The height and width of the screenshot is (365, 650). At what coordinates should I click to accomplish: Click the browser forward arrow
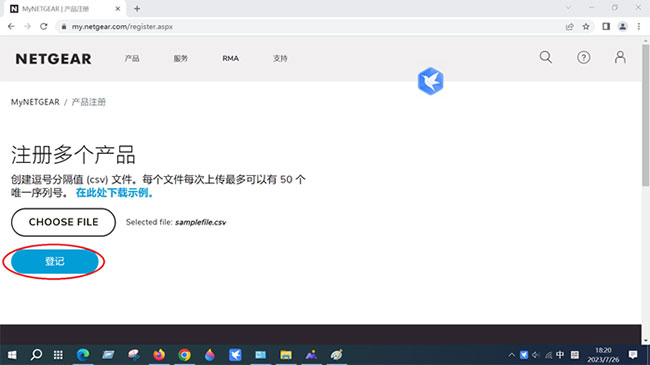click(x=27, y=27)
